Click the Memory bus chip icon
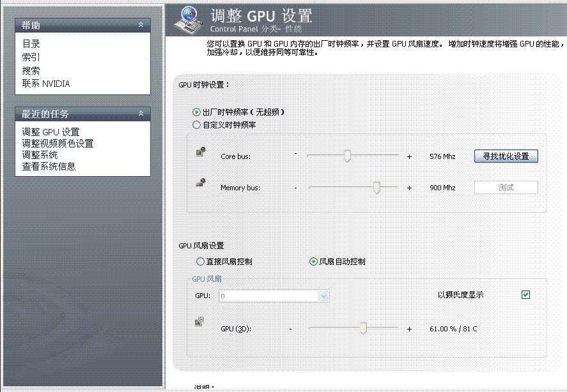 200,183
